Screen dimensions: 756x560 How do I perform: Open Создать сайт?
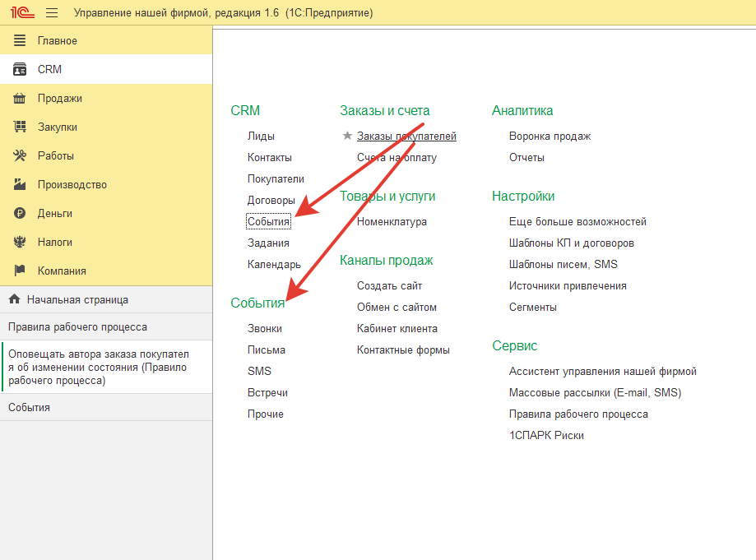(x=389, y=286)
